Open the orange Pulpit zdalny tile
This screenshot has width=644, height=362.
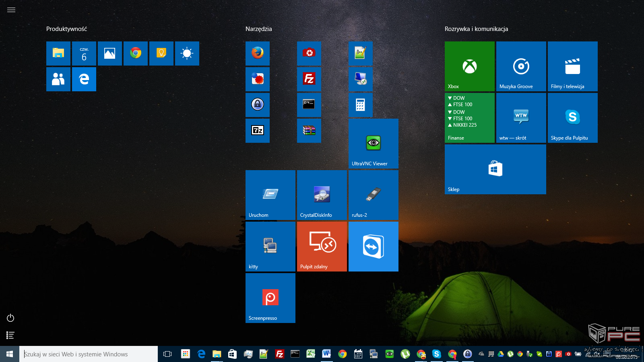click(322, 247)
